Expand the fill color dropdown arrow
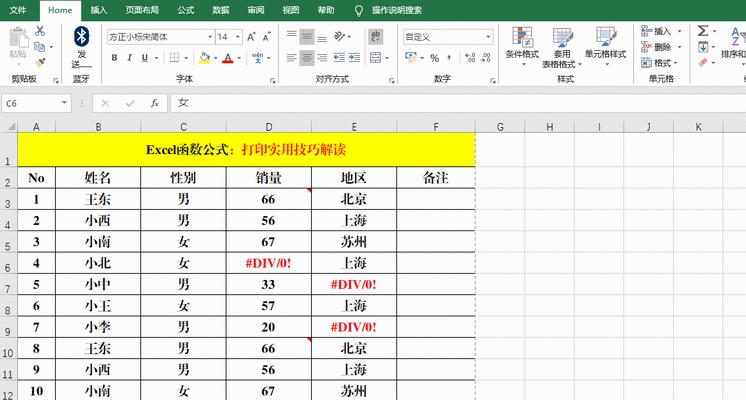 (x=216, y=59)
